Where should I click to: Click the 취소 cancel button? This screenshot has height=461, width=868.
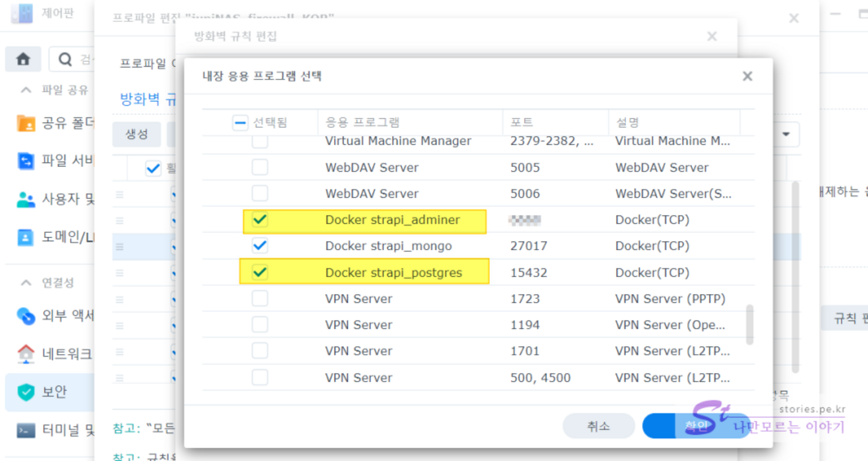click(598, 426)
